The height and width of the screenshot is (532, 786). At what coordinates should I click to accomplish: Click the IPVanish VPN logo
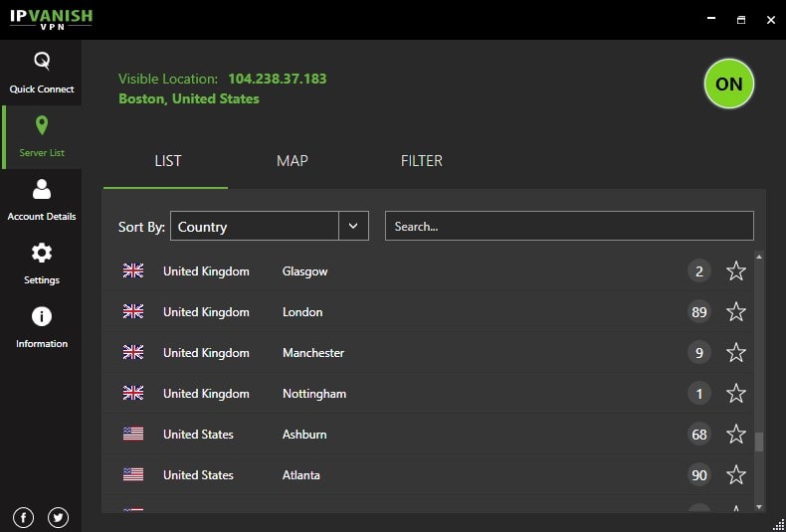[x=51, y=19]
